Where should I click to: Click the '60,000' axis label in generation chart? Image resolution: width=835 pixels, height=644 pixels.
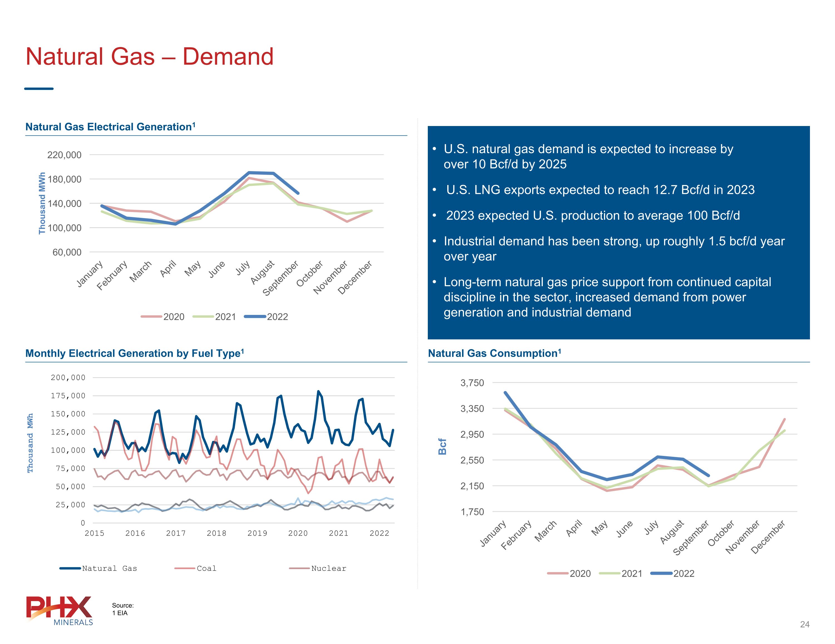click(x=67, y=252)
